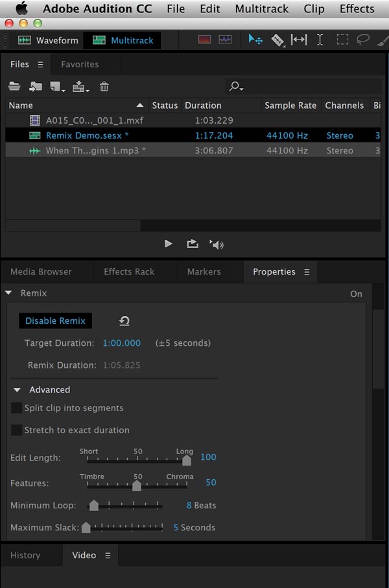Collapse the Advanced section
The width and height of the screenshot is (389, 588).
pos(17,390)
